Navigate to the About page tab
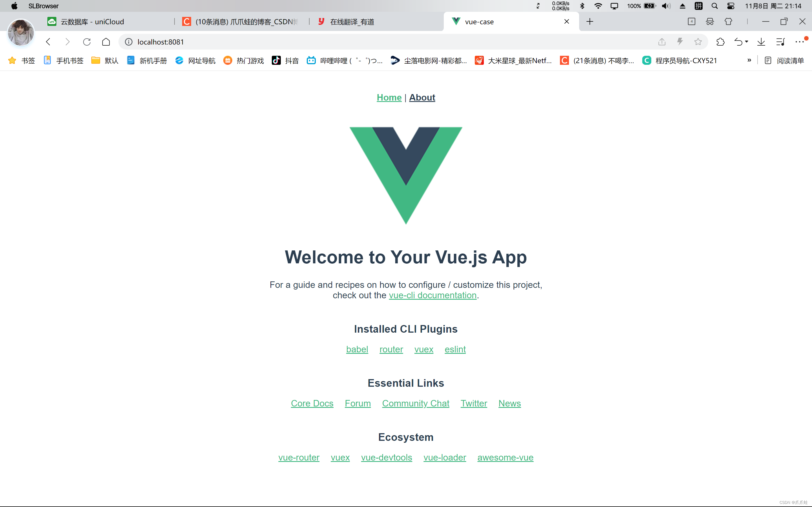Viewport: 812px width, 507px height. click(422, 97)
